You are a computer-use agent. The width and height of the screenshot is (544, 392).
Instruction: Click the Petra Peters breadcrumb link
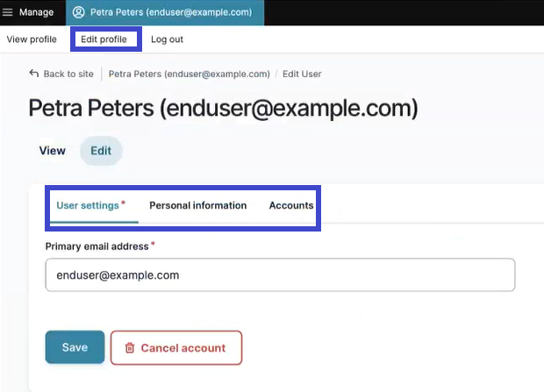(189, 75)
